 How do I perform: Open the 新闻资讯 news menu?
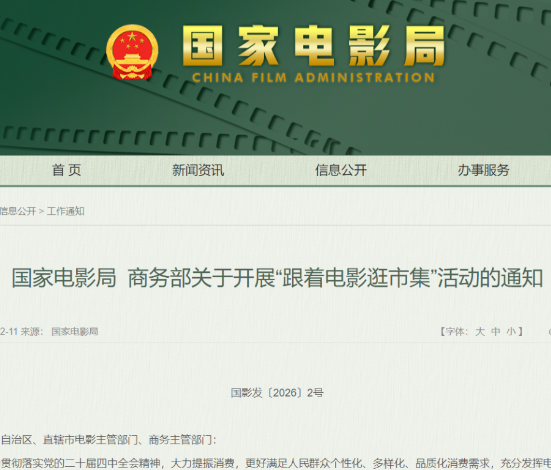coord(198,170)
